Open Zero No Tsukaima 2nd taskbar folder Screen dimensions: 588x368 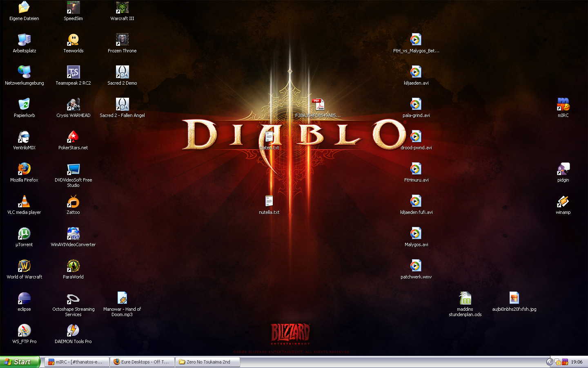[207, 362]
